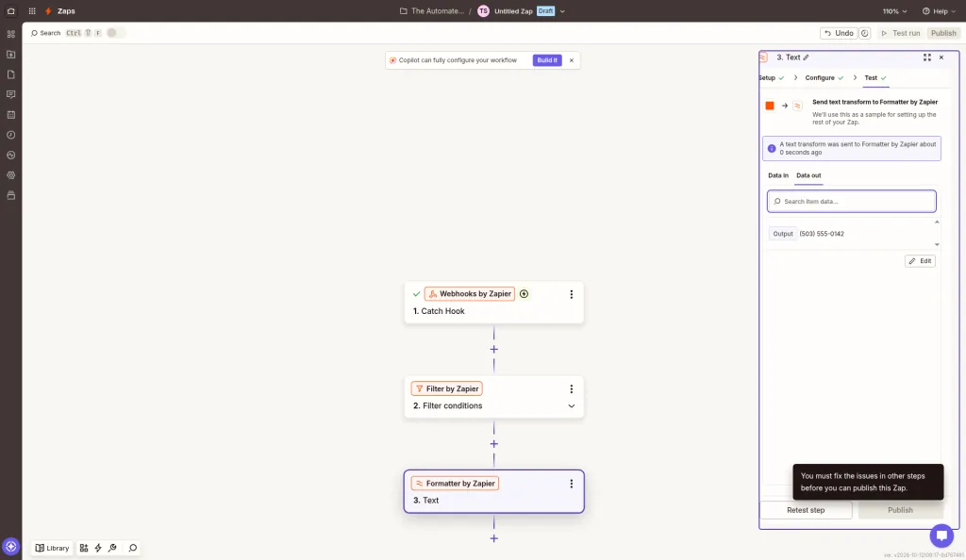Click the Undo button
The width and height of the screenshot is (966, 560).
coord(839,33)
